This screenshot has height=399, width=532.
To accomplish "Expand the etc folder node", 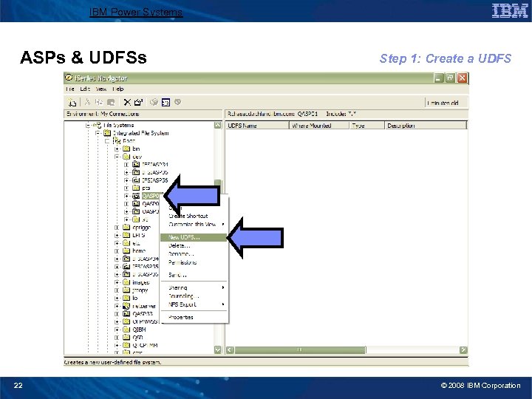I will pos(117,243).
